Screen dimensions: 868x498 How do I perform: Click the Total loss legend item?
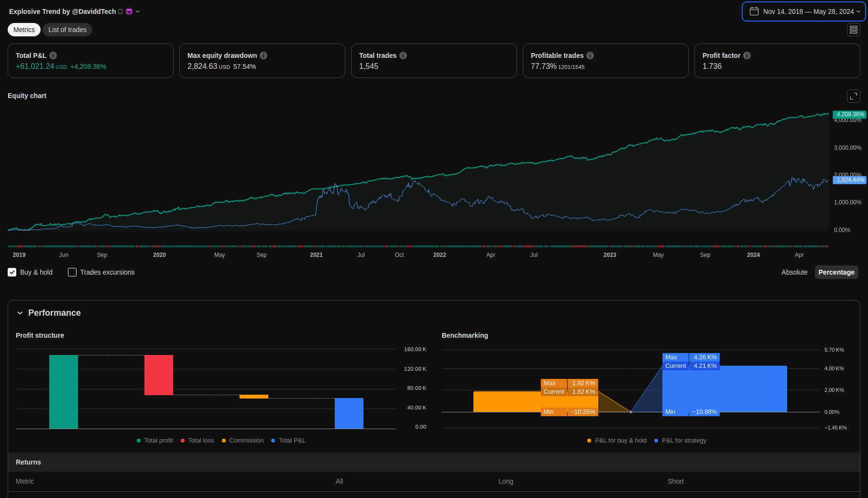(x=198, y=441)
